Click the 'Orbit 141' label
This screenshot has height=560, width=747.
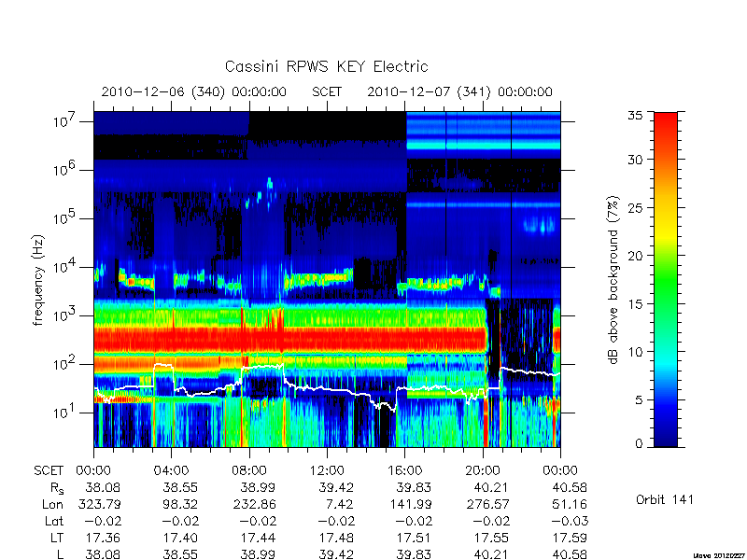coord(665,499)
